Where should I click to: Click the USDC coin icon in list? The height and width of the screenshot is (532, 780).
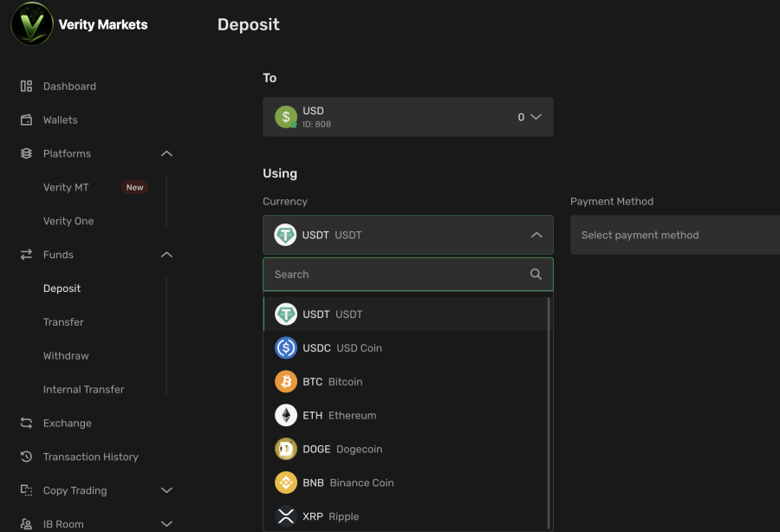[286, 348]
